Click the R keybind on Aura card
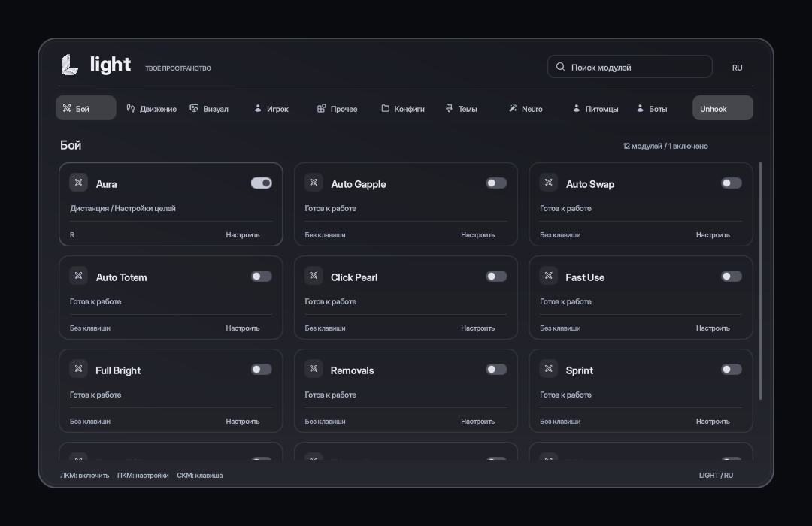812x526 pixels. pyautogui.click(x=72, y=235)
